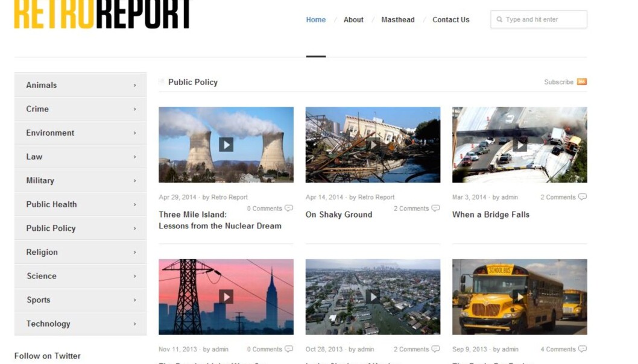
Task: Click the comment bubble icon under On Shaky Ground
Action: tap(436, 209)
